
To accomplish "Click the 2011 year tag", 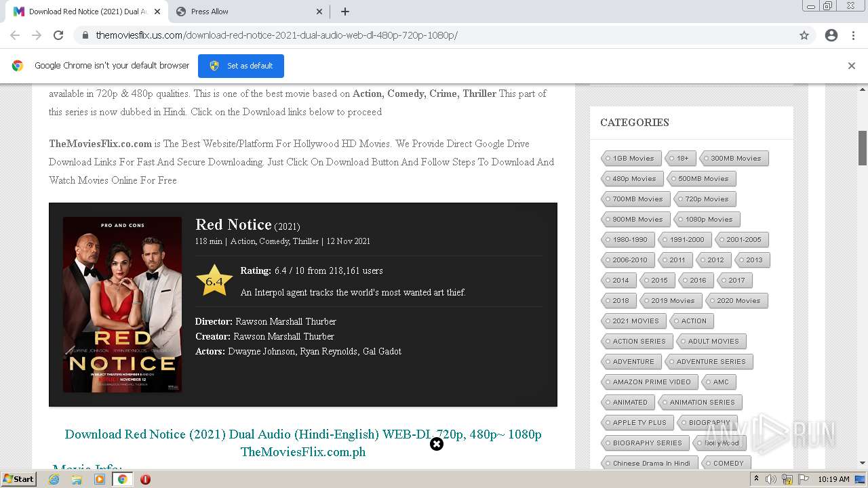I will (675, 260).
